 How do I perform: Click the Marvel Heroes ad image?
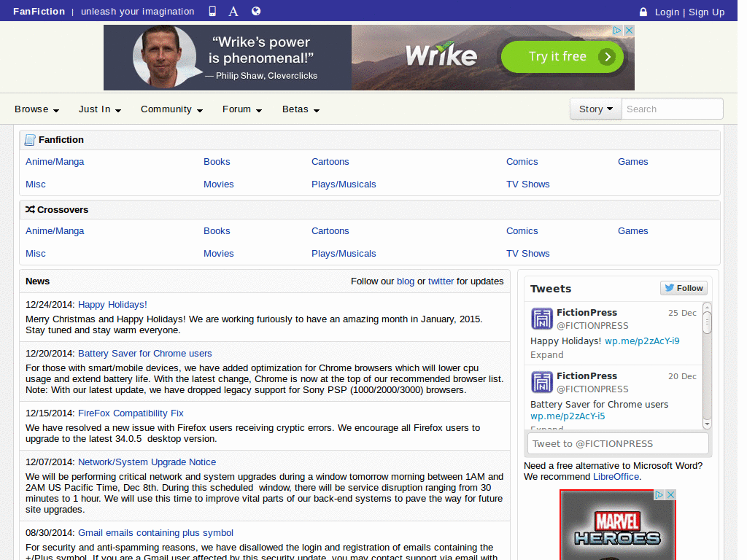click(618, 525)
